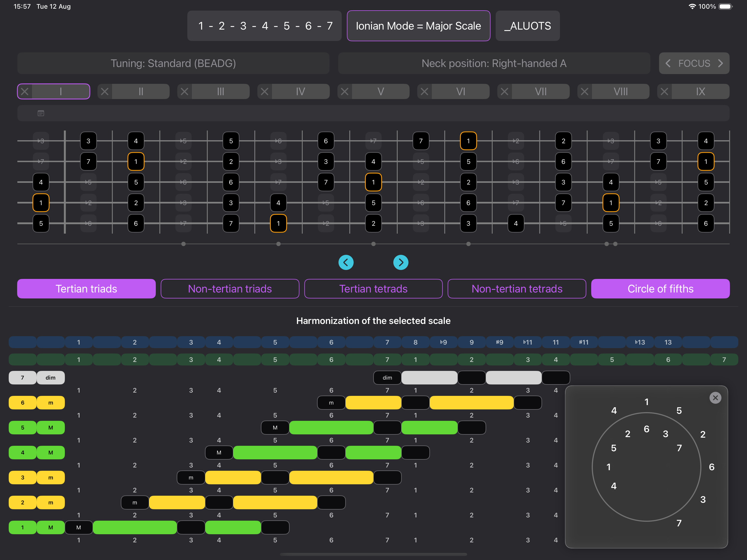Image resolution: width=747 pixels, height=560 pixels.
Task: Toggle Tertian tetrads view
Action: [373, 289]
